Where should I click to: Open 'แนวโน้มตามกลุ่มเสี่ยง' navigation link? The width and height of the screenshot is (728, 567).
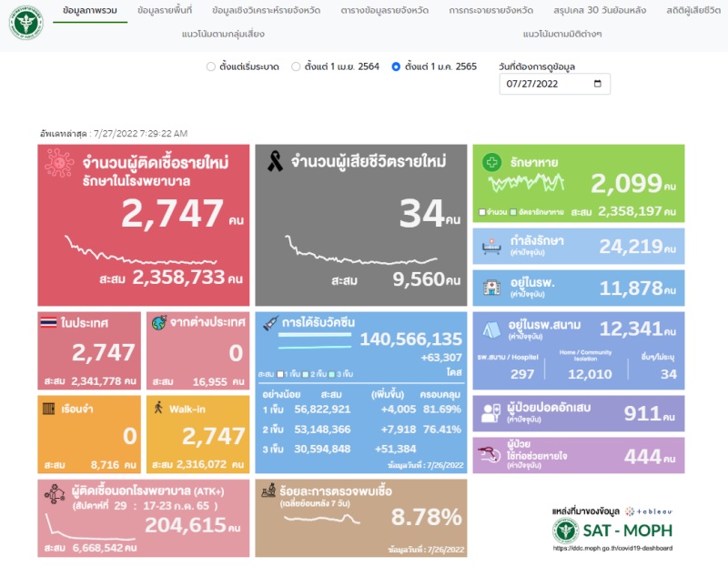tap(223, 33)
